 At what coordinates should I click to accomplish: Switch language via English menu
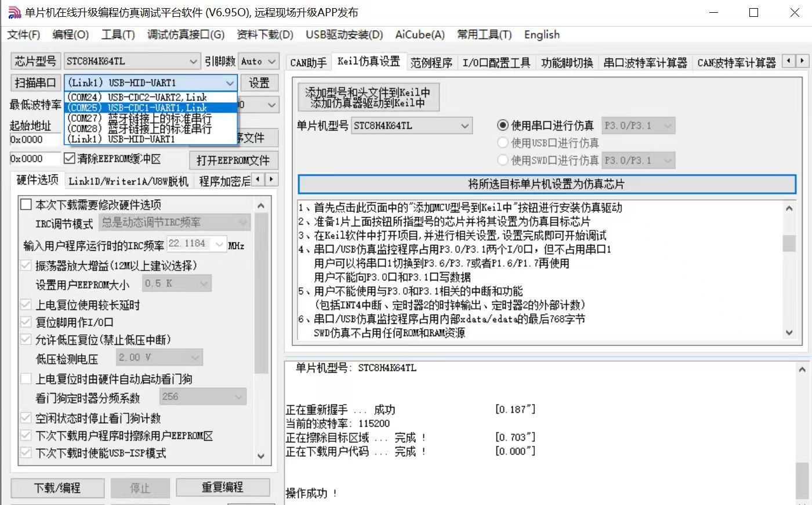(542, 35)
